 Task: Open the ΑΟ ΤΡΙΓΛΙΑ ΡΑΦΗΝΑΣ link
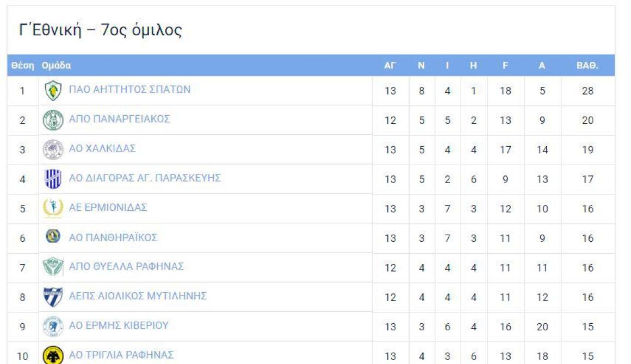pyautogui.click(x=121, y=355)
